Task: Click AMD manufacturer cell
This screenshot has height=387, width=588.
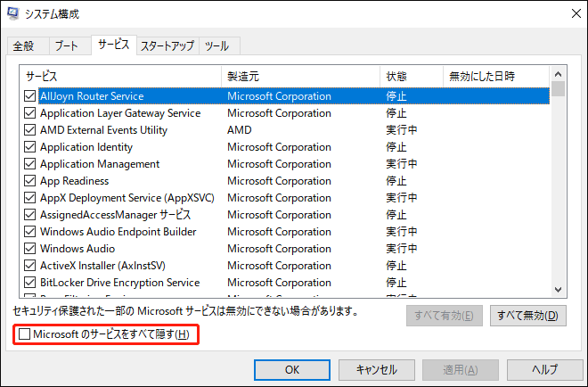Action: [x=240, y=130]
